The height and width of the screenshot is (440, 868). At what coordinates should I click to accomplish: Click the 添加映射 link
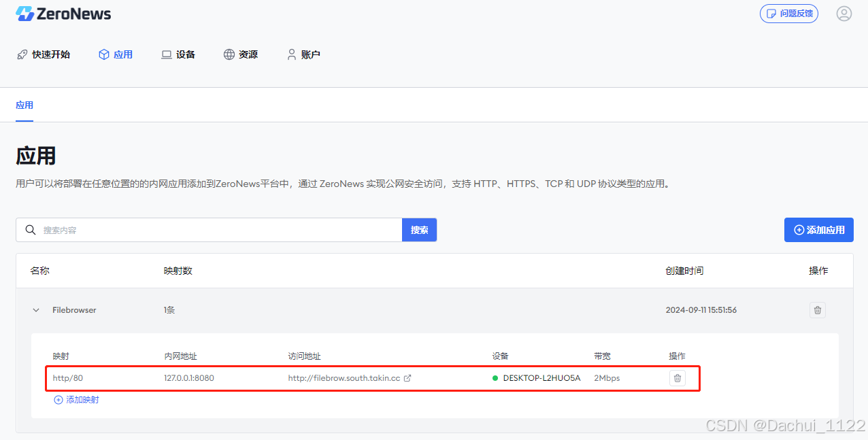[x=76, y=400]
